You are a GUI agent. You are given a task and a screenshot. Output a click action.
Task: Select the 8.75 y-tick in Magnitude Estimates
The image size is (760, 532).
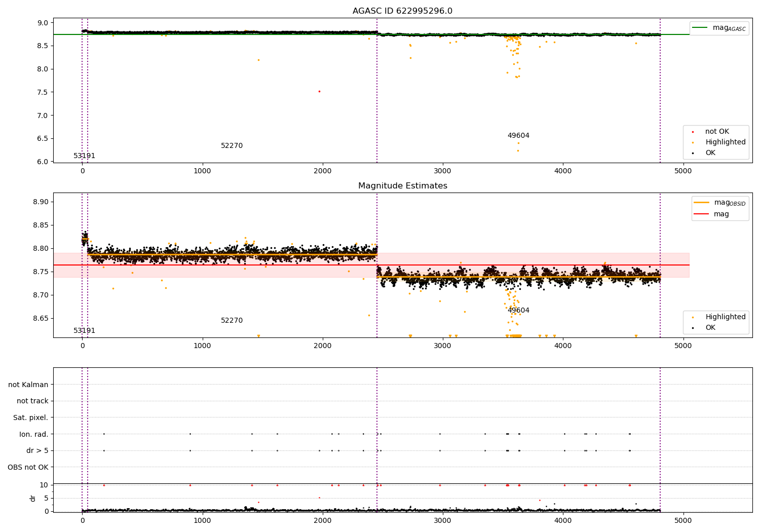tap(41, 272)
